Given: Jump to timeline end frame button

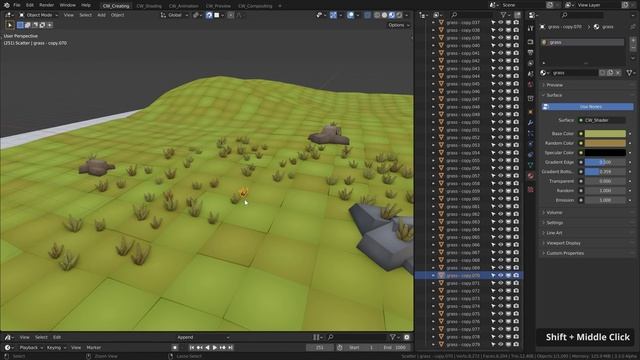Looking at the screenshot, I should pos(230,348).
